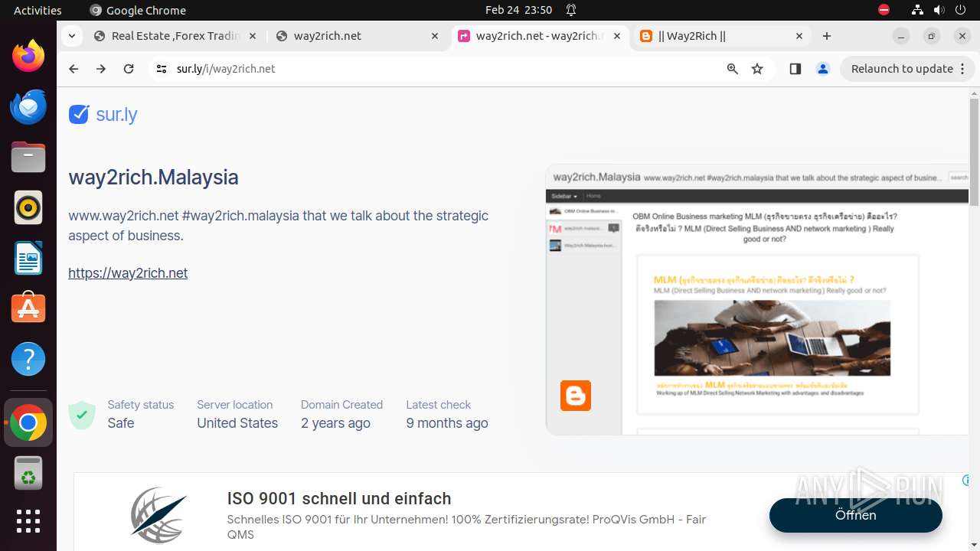
Task: Open the https://way2rich.net link
Action: point(128,273)
